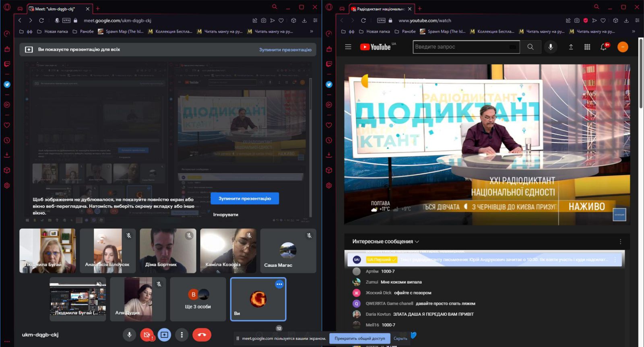Expand bookmarks overflow chevron in YouTube window
This screenshot has height=347, width=644.
634,31
